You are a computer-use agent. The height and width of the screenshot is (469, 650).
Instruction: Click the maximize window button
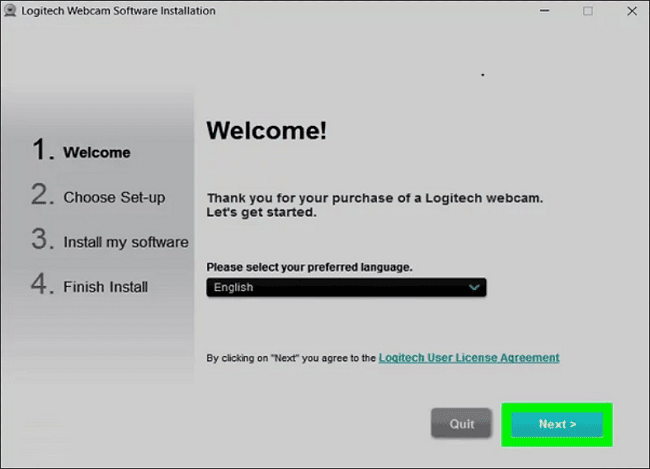587,11
